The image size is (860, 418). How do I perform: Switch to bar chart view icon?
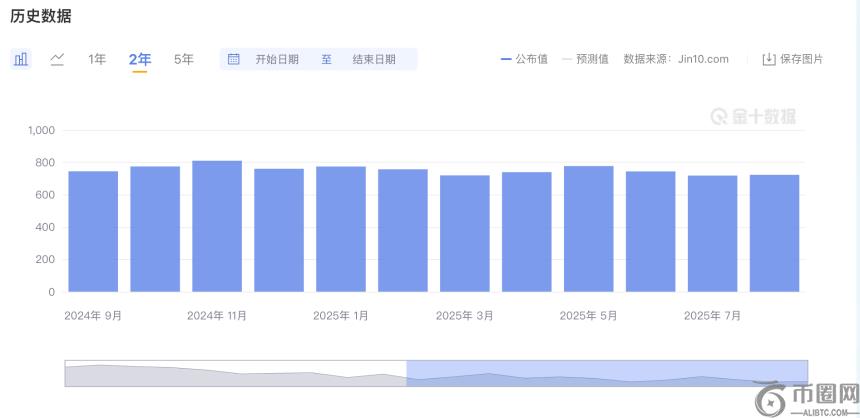tap(21, 59)
